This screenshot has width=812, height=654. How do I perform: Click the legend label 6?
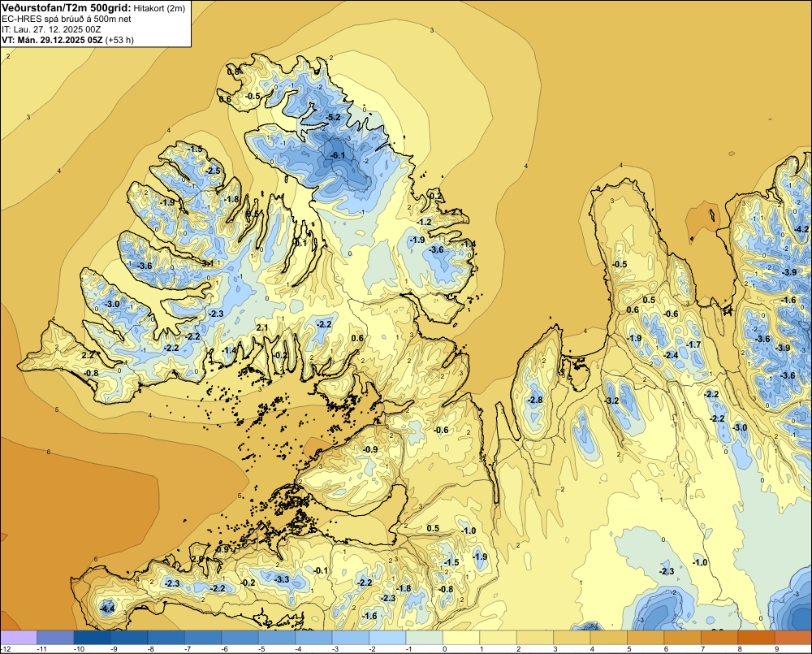tap(666, 649)
